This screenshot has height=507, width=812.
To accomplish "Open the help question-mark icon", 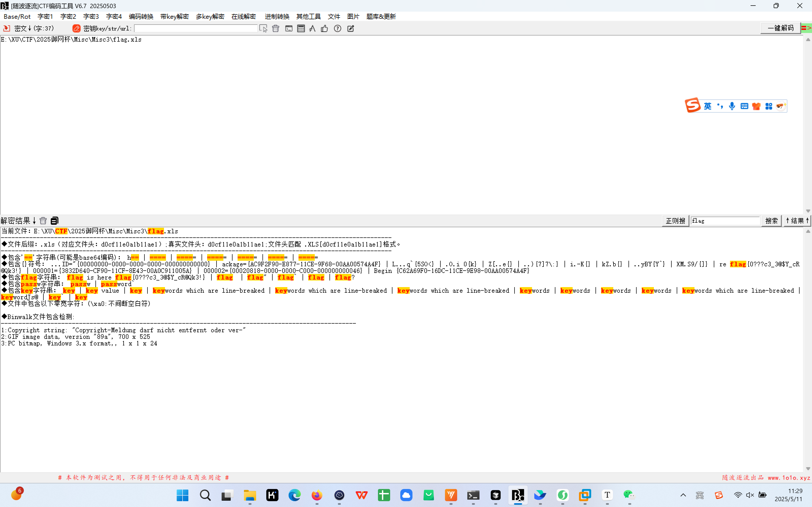I will click(338, 28).
